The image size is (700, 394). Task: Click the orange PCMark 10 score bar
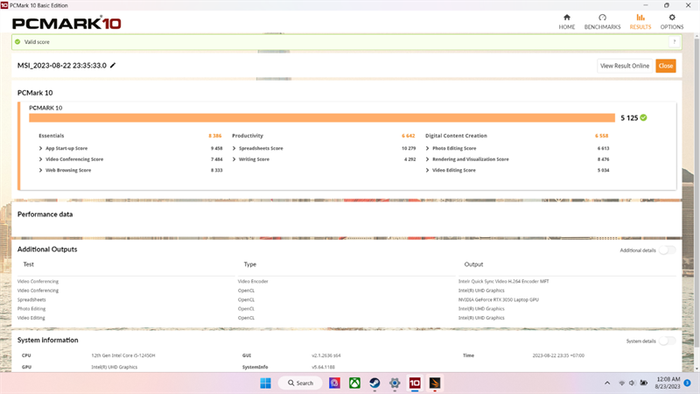tap(322, 118)
